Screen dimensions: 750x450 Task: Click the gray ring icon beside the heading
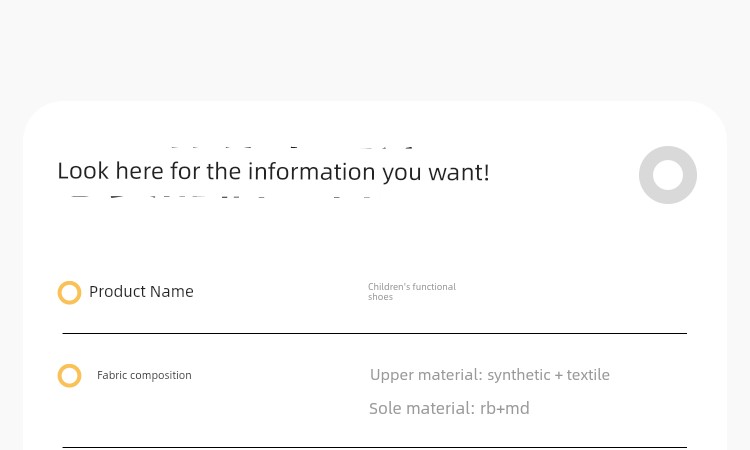coord(668,175)
